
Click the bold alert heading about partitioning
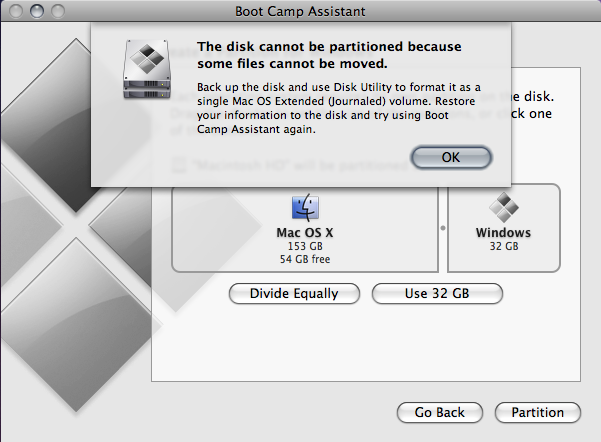click(x=329, y=55)
